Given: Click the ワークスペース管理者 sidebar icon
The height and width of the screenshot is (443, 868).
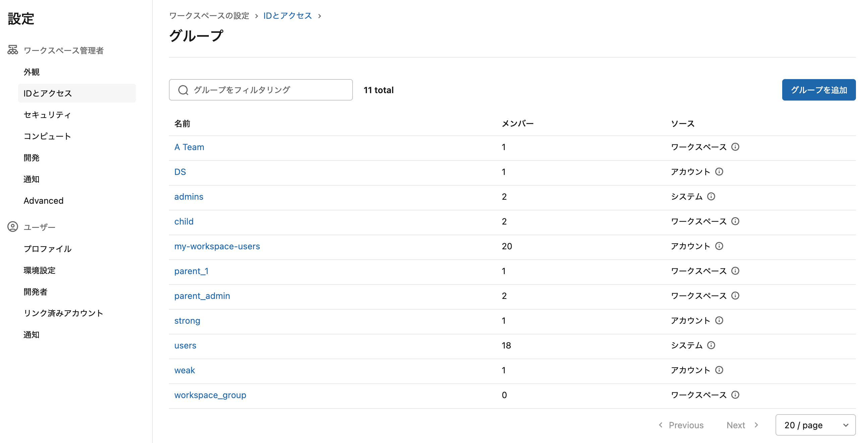Looking at the screenshot, I should pyautogui.click(x=12, y=50).
